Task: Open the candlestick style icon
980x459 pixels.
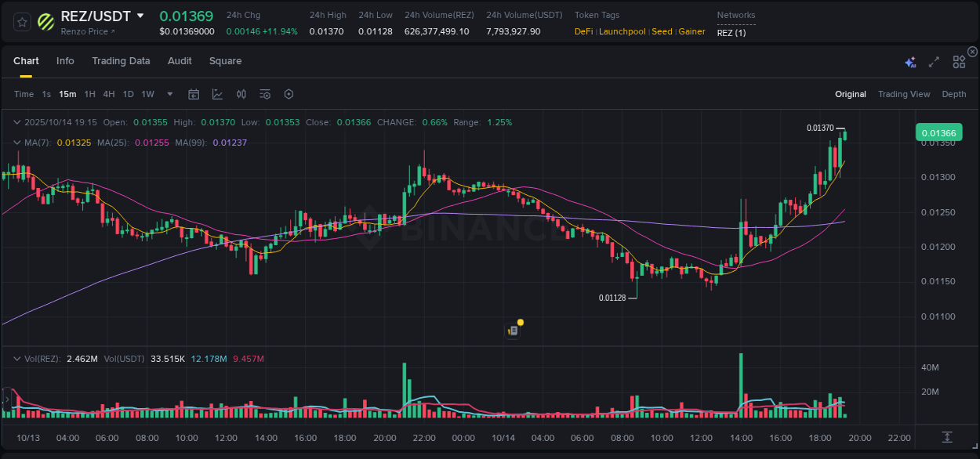Action: tap(241, 93)
